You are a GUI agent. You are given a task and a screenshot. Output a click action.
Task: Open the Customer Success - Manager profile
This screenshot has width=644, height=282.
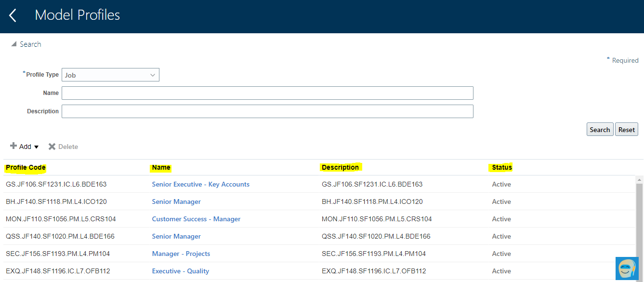(x=196, y=219)
